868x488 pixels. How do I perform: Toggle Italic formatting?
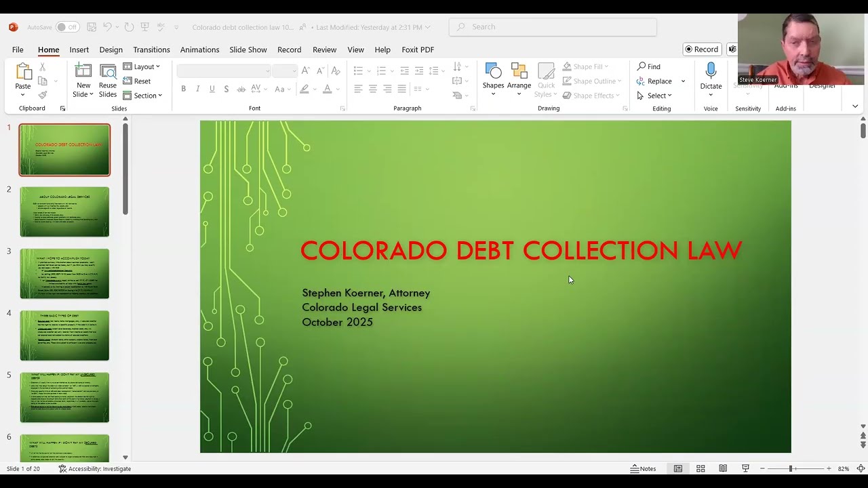tap(197, 89)
